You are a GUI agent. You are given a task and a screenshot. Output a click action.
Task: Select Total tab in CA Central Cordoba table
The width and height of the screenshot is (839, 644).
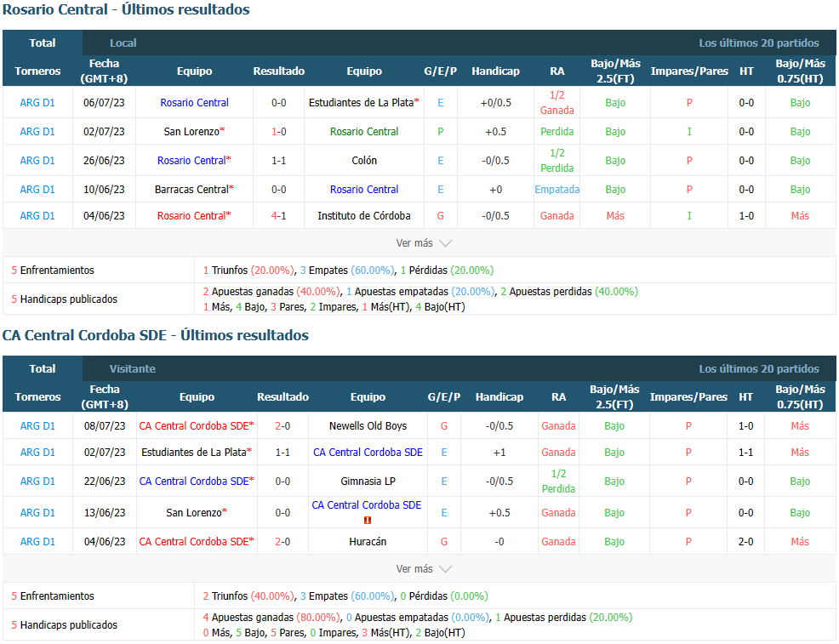coord(43,368)
